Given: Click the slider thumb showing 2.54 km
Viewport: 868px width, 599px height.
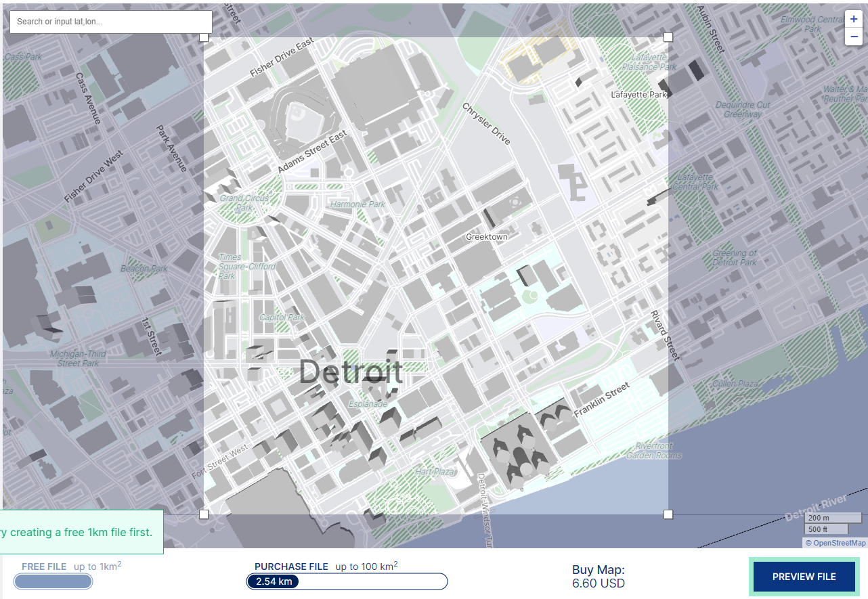Looking at the screenshot, I should pos(272,581).
